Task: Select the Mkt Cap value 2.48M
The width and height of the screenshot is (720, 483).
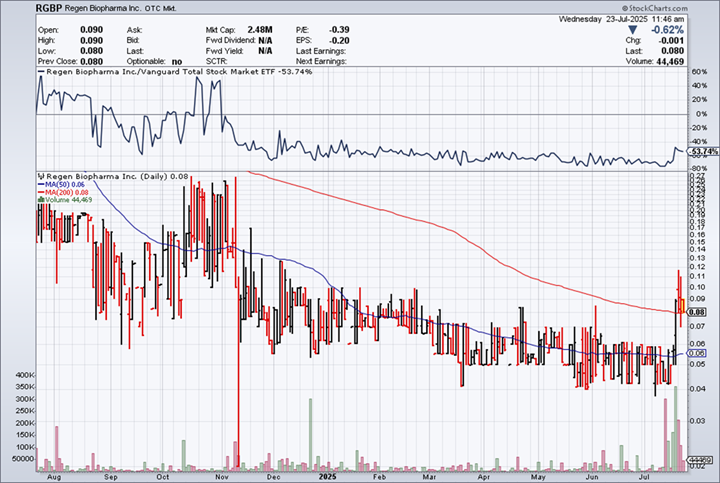Action: [x=260, y=30]
